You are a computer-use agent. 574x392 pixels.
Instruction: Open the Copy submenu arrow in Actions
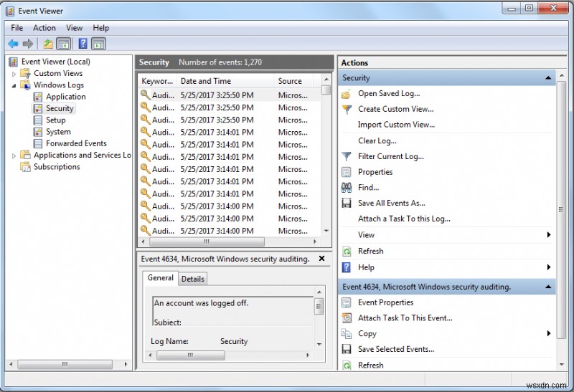click(x=548, y=333)
